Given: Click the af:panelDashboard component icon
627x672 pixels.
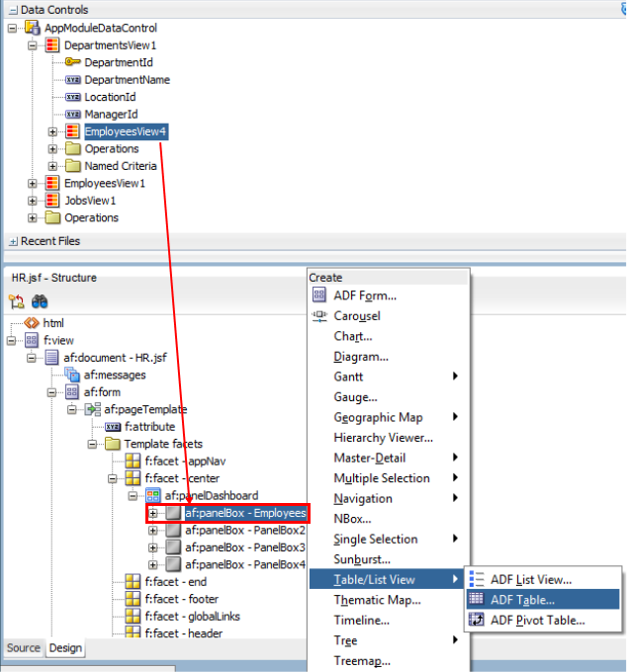Looking at the screenshot, I should point(153,495).
